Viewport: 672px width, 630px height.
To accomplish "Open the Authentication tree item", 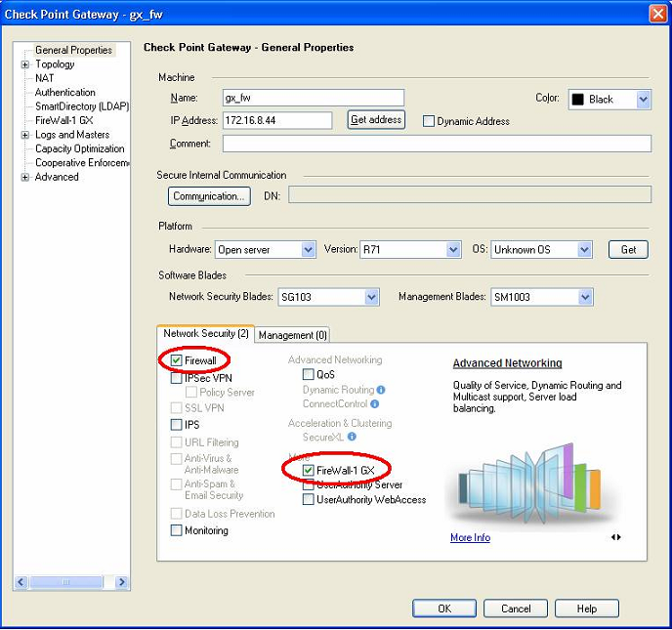I will (x=65, y=92).
